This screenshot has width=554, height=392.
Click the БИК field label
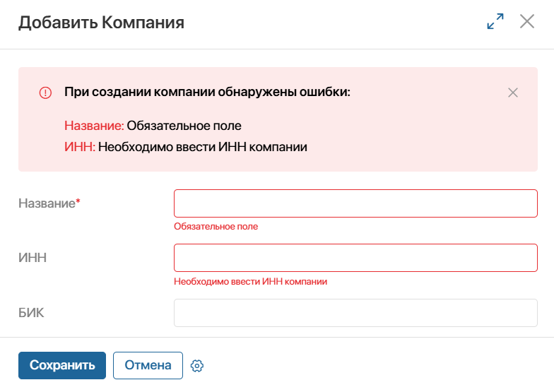click(x=31, y=313)
